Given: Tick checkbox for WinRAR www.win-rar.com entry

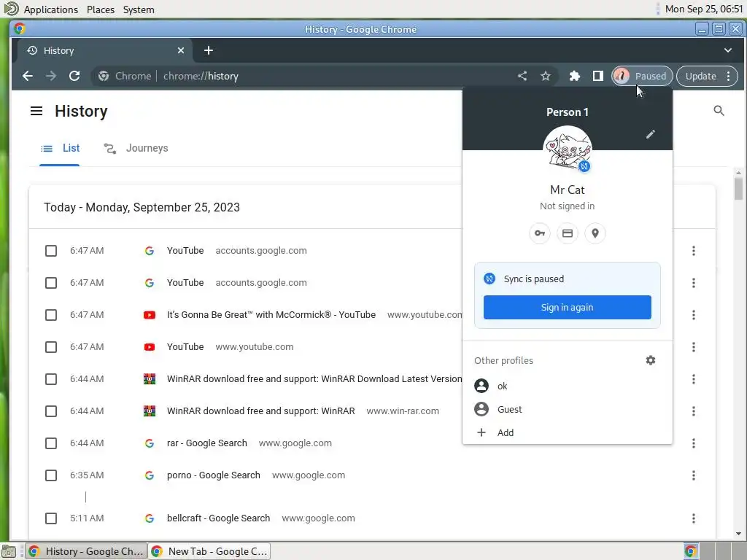Looking at the screenshot, I should pyautogui.click(x=51, y=411).
